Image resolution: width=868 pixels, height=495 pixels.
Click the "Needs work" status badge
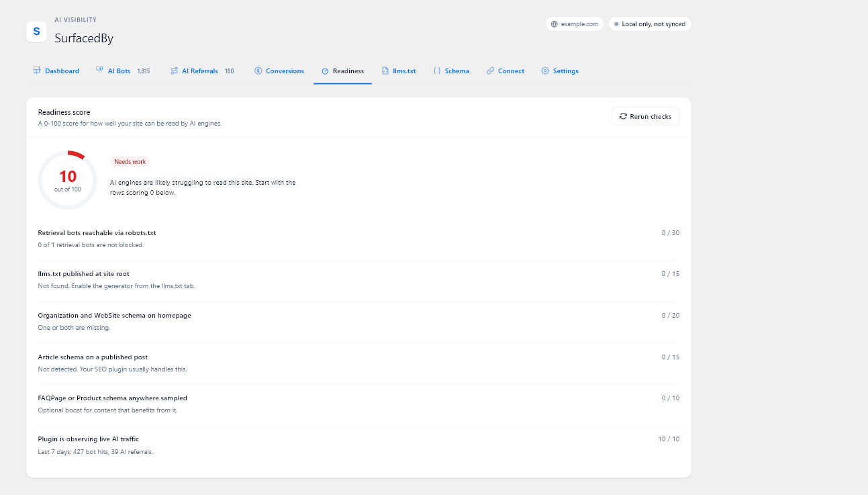tap(130, 162)
